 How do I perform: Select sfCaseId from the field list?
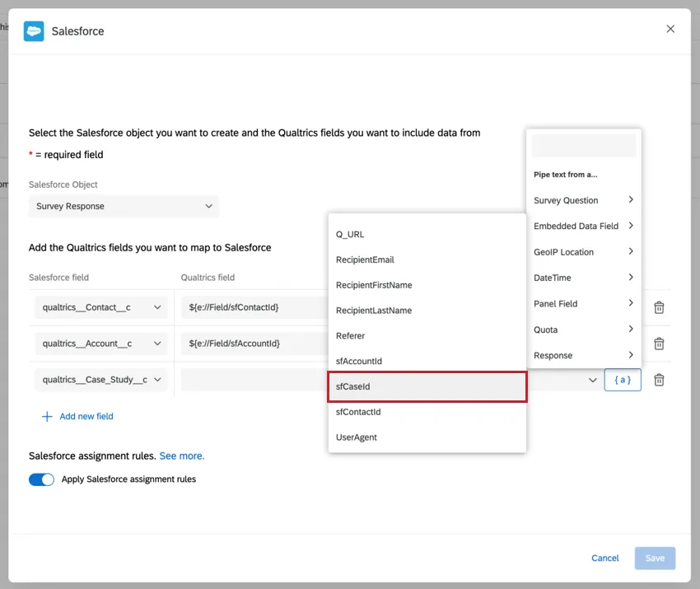(x=427, y=386)
